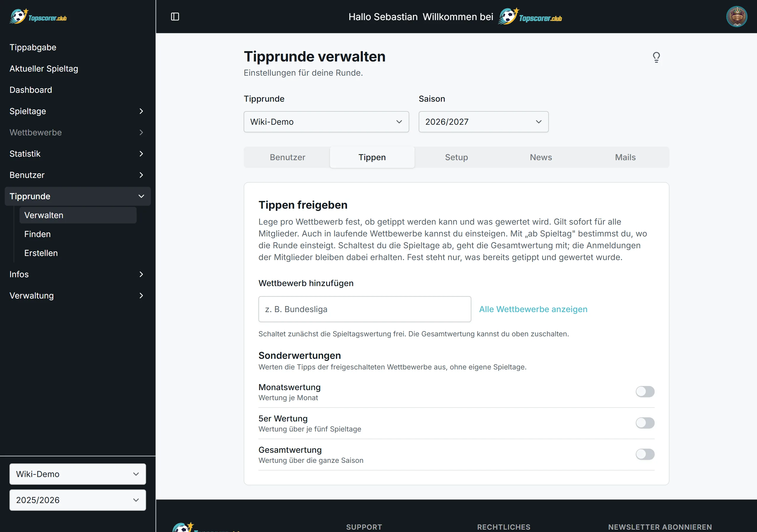Enable the Gesamtwertung switch
The height and width of the screenshot is (532, 757).
pos(645,454)
